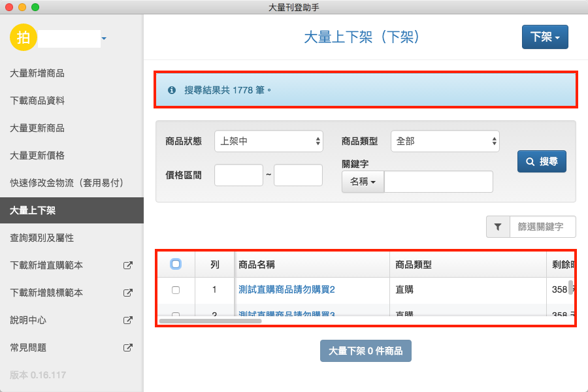The width and height of the screenshot is (588, 392).
Task: Click the filter funnel icon
Action: (x=498, y=227)
